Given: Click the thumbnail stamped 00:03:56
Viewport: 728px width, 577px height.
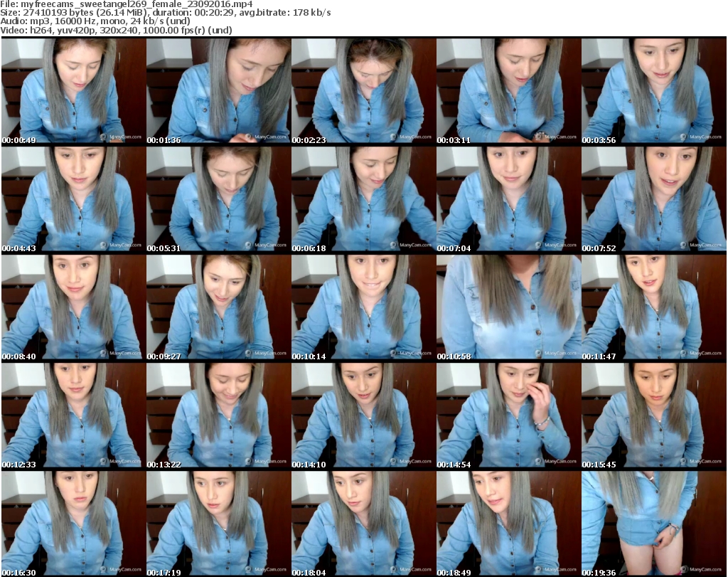Looking at the screenshot, I should click(654, 90).
